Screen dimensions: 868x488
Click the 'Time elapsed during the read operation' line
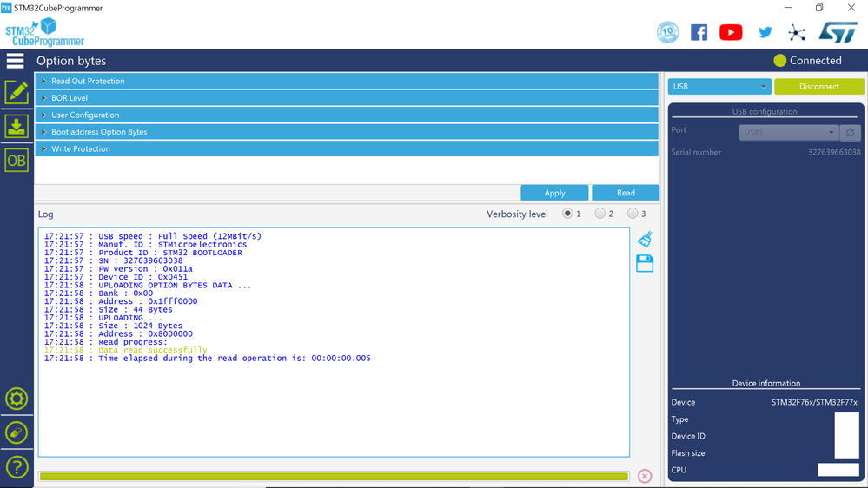point(207,359)
